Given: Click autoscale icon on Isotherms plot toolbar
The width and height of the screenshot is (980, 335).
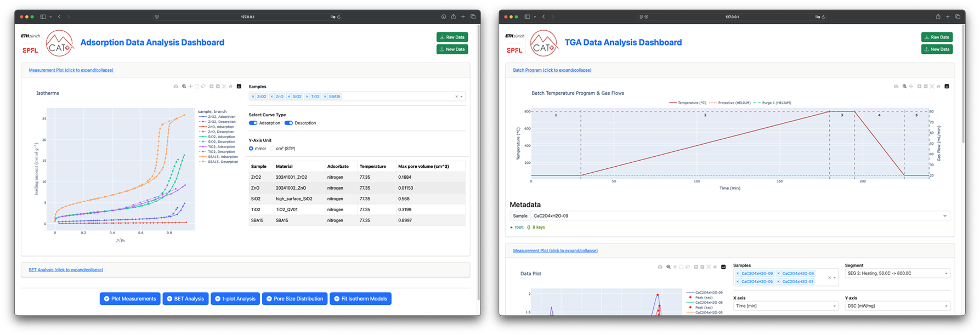Looking at the screenshot, I should [x=224, y=87].
